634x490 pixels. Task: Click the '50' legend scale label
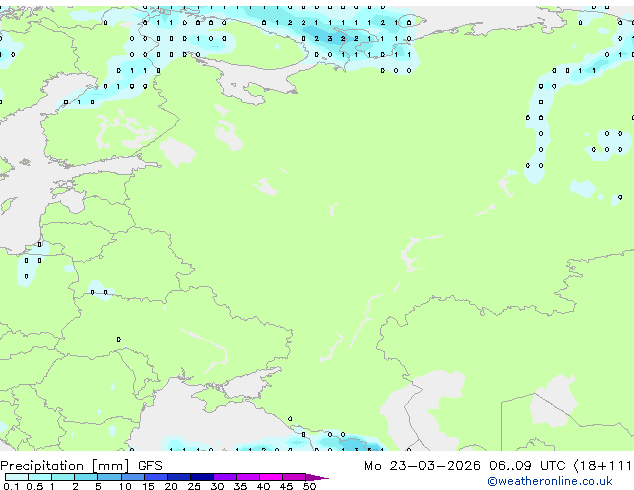click(309, 486)
